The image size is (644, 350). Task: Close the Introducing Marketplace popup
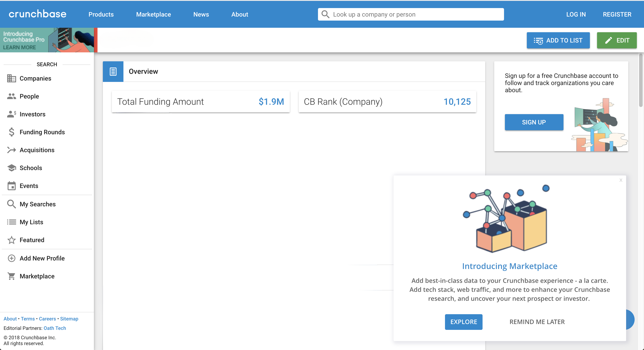coord(621,180)
